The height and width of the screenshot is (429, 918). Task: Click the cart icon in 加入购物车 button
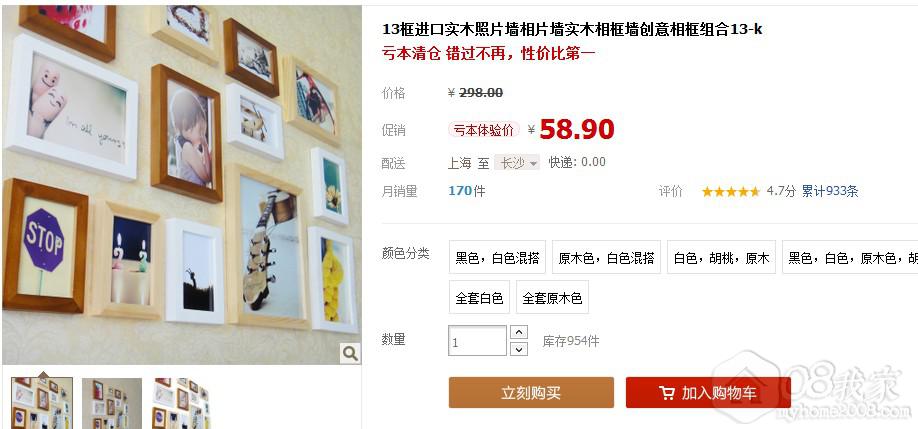pyautogui.click(x=666, y=393)
